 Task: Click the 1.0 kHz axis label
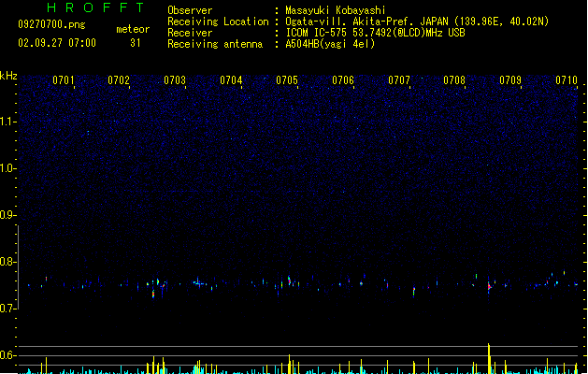tap(7, 168)
